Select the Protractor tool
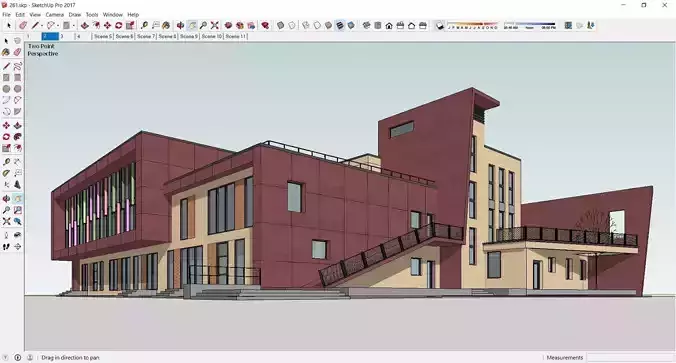Screen dimensions: 676x363 tap(6, 173)
